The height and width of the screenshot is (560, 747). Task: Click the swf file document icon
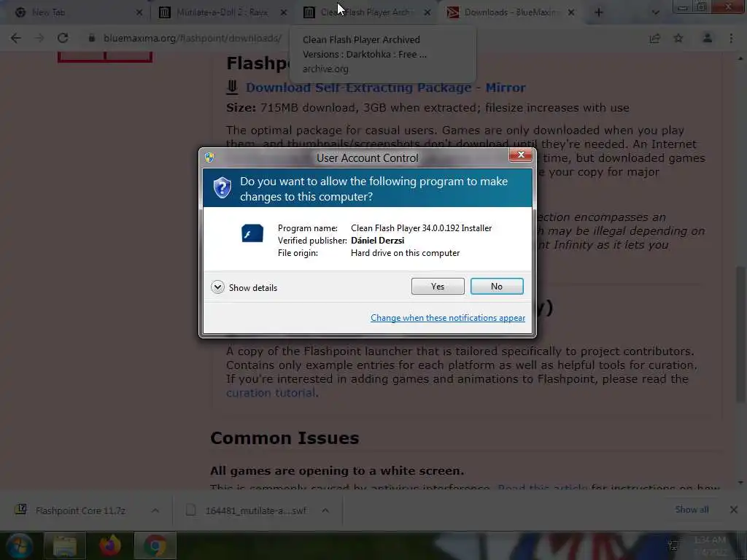coord(191,510)
